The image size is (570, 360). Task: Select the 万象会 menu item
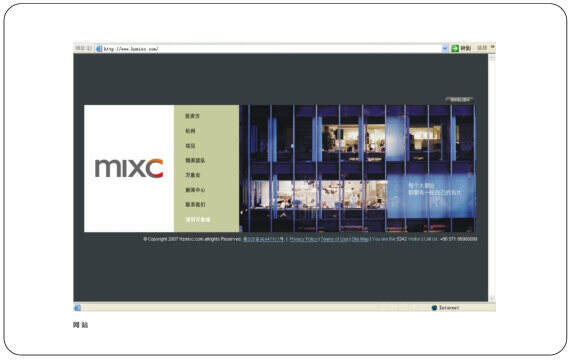193,175
